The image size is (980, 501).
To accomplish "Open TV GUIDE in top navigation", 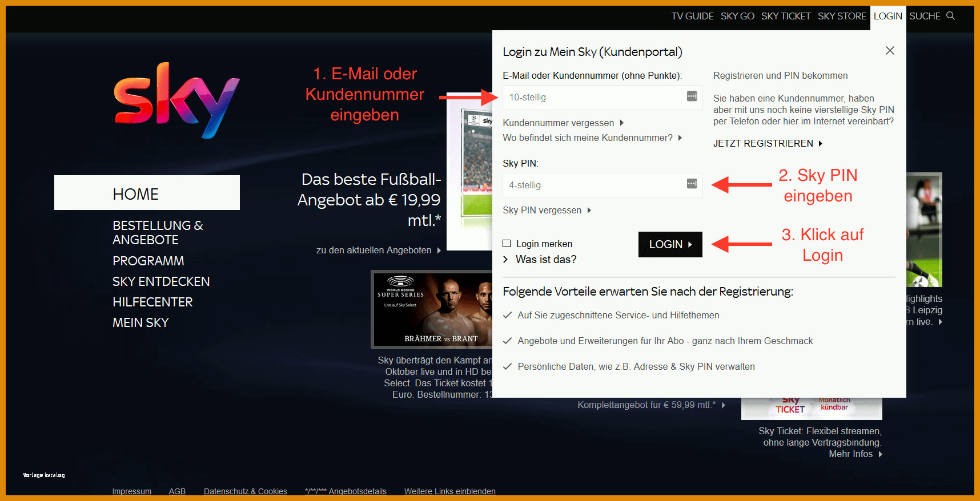I will click(692, 16).
